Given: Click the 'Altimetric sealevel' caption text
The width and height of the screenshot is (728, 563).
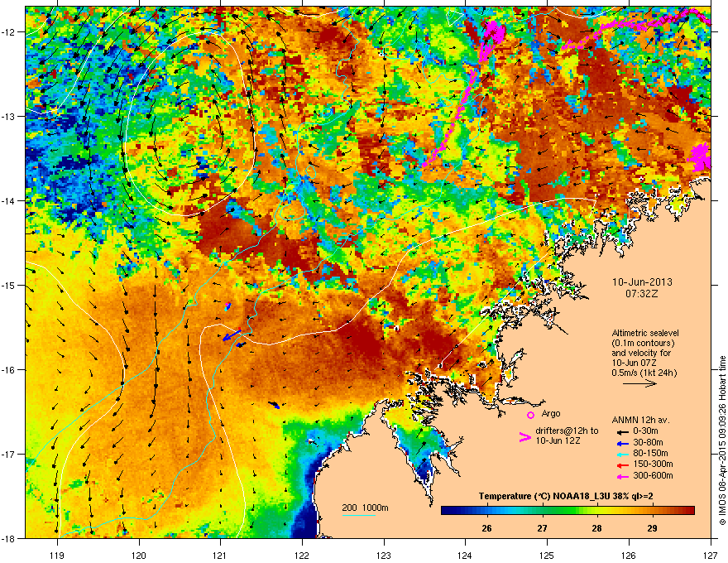Looking at the screenshot, I should coord(645,333).
